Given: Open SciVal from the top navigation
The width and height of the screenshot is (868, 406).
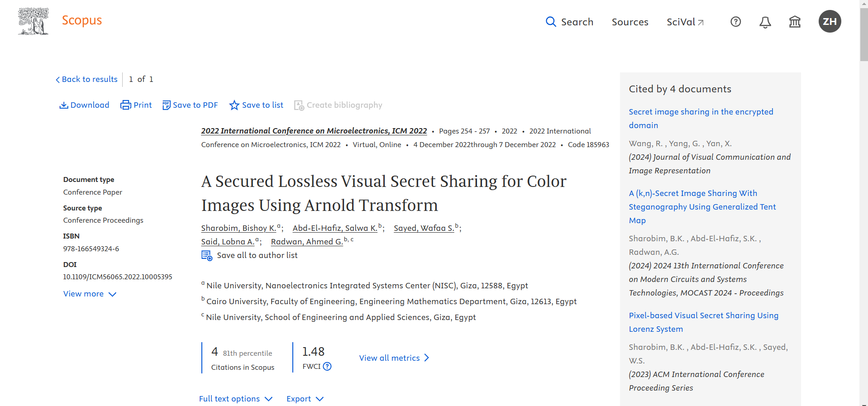Looking at the screenshot, I should pos(685,22).
